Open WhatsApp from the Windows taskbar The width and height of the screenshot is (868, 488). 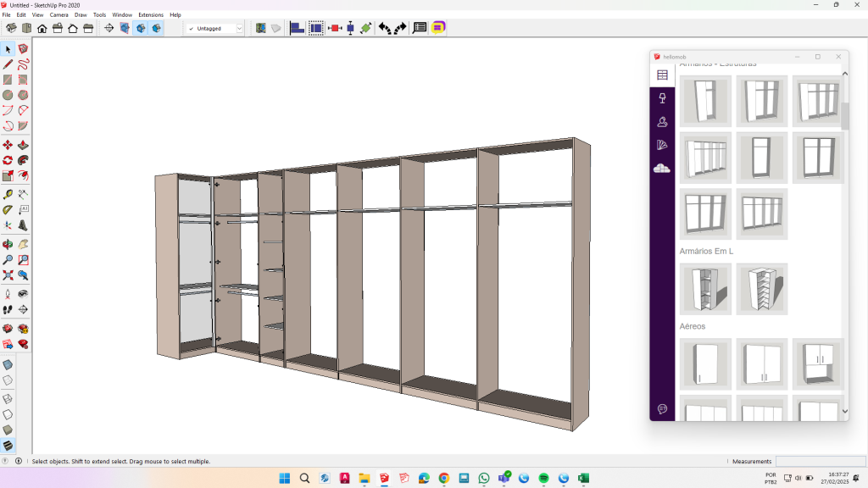click(484, 478)
